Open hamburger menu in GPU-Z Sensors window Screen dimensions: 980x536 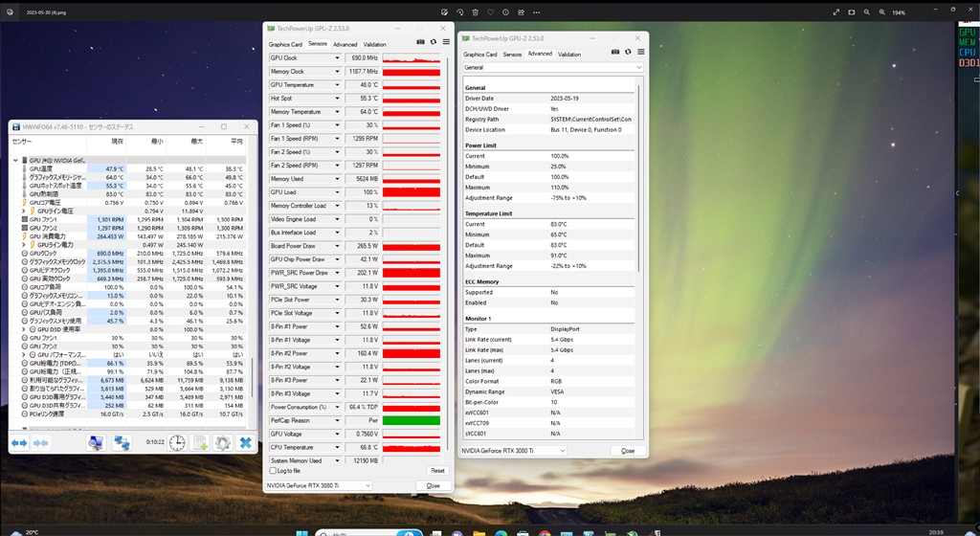click(x=446, y=42)
